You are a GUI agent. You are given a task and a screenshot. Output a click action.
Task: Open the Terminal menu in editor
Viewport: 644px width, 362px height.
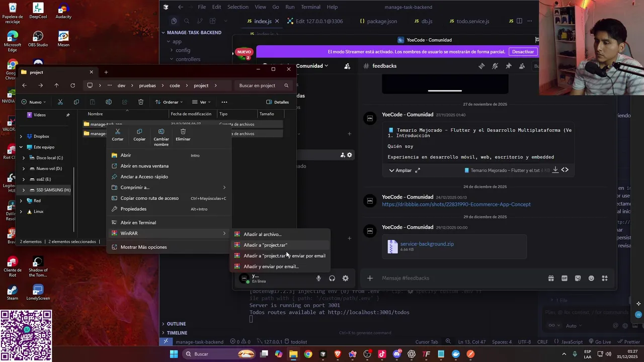310,7
